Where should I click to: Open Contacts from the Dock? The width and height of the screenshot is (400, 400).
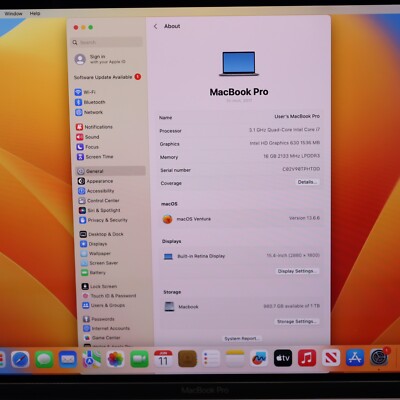pos(187,359)
